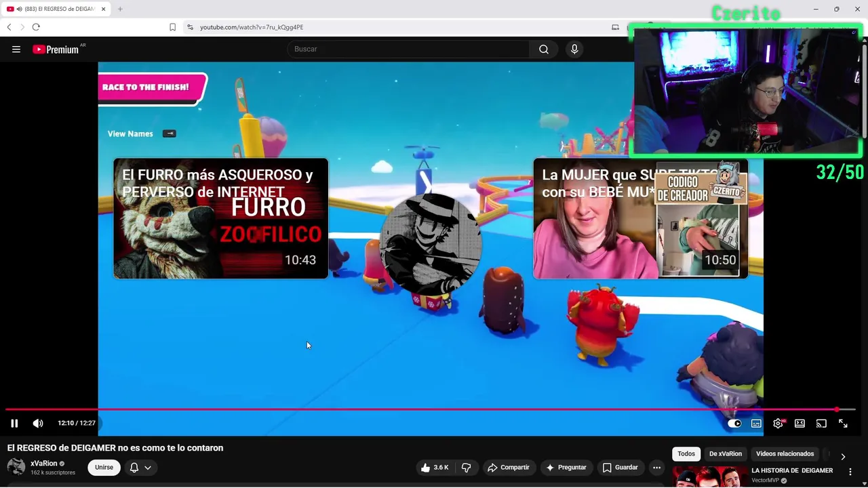Select the El REGRESO de DEIGAMER browser tab

click(x=57, y=9)
